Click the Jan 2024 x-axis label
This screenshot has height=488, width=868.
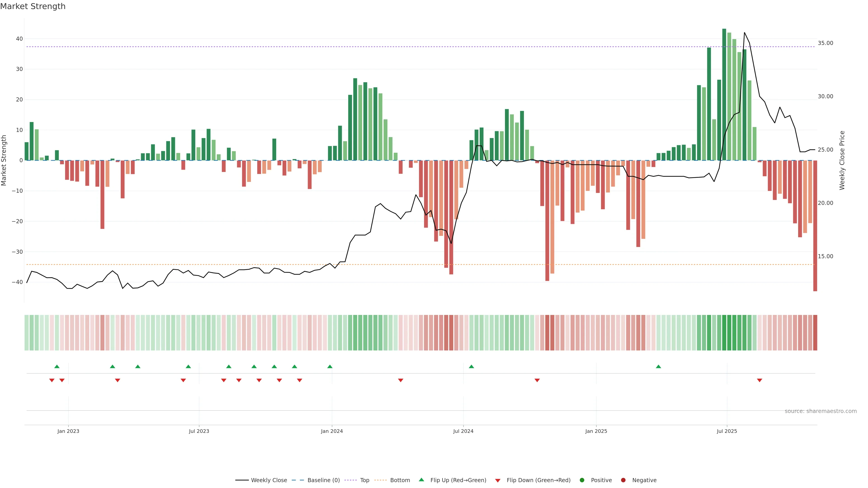(x=332, y=431)
